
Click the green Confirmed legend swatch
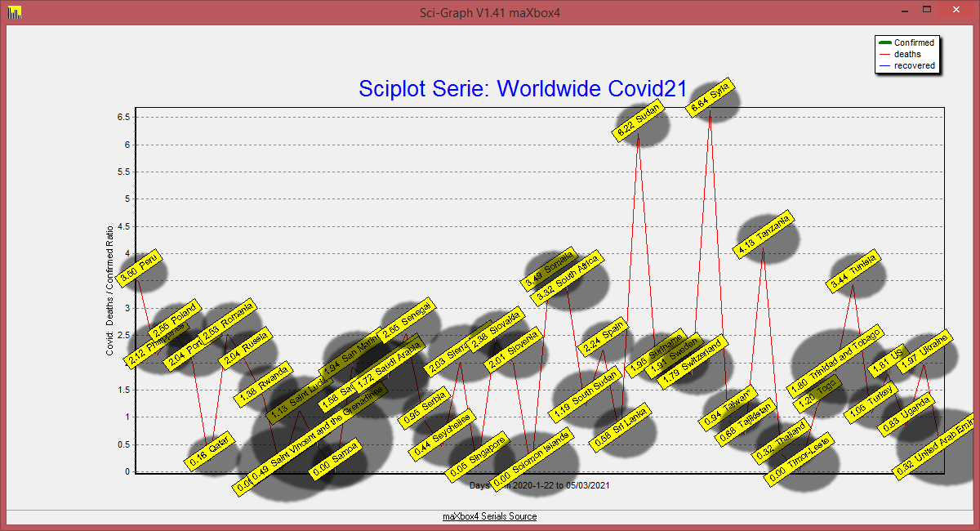click(884, 42)
